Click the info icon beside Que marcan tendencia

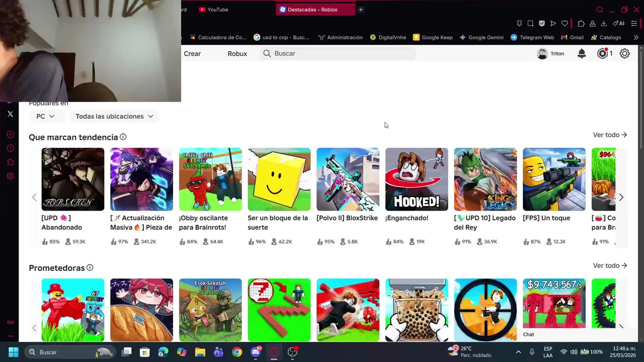tap(123, 137)
